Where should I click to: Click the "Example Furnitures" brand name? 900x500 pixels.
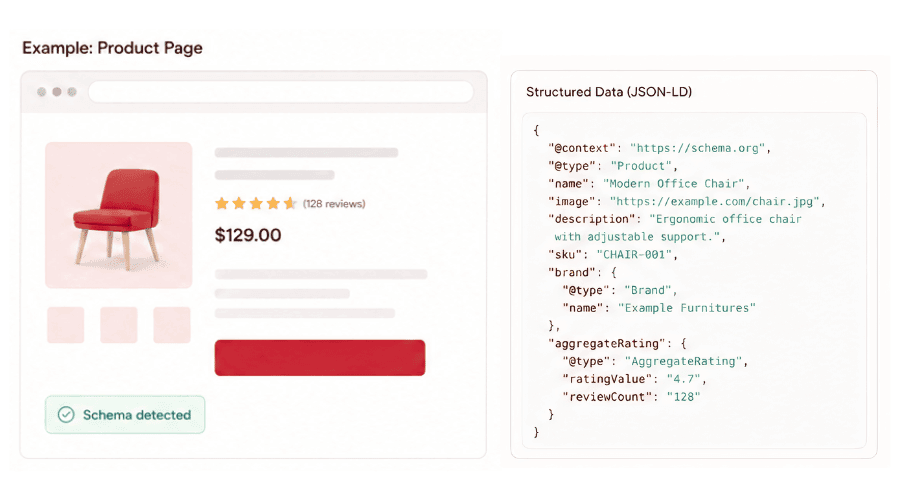[x=686, y=308]
